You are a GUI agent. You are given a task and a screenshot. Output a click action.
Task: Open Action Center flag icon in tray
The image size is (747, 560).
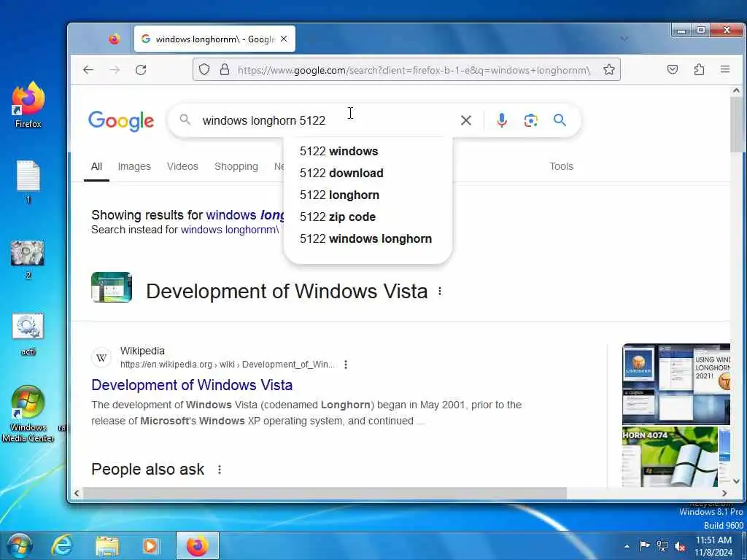click(x=644, y=545)
